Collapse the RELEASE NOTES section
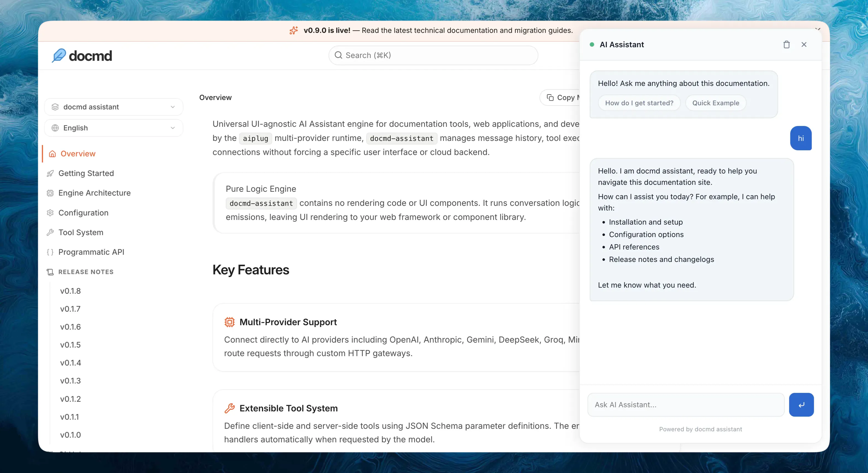 (86, 272)
